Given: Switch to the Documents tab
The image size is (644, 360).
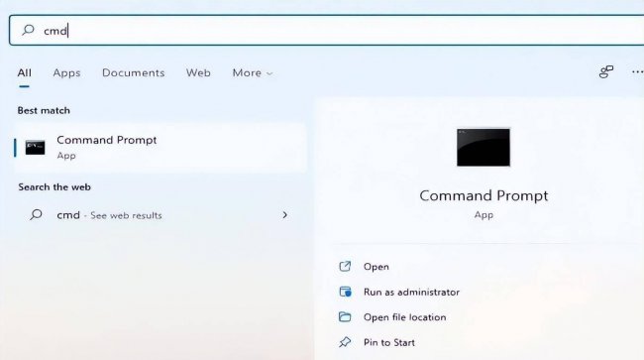Looking at the screenshot, I should (x=133, y=72).
